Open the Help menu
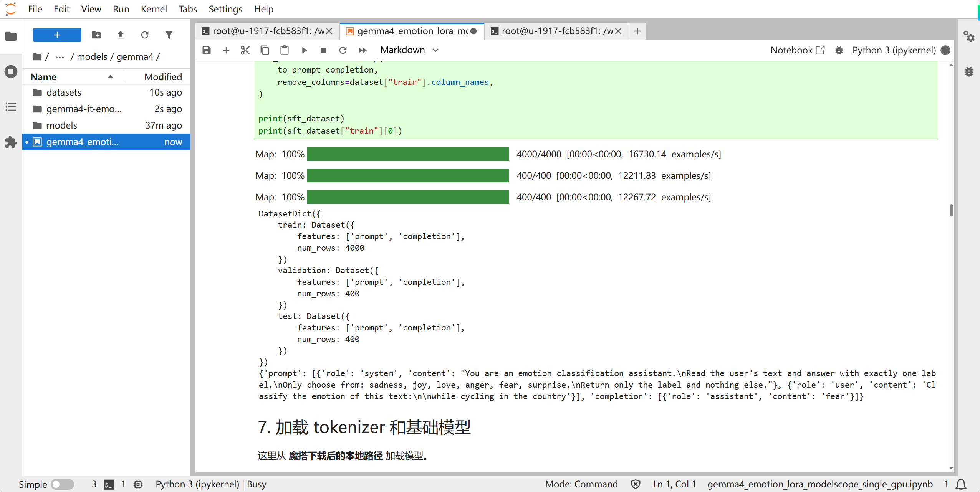Image resolution: width=980 pixels, height=492 pixels. coord(263,9)
